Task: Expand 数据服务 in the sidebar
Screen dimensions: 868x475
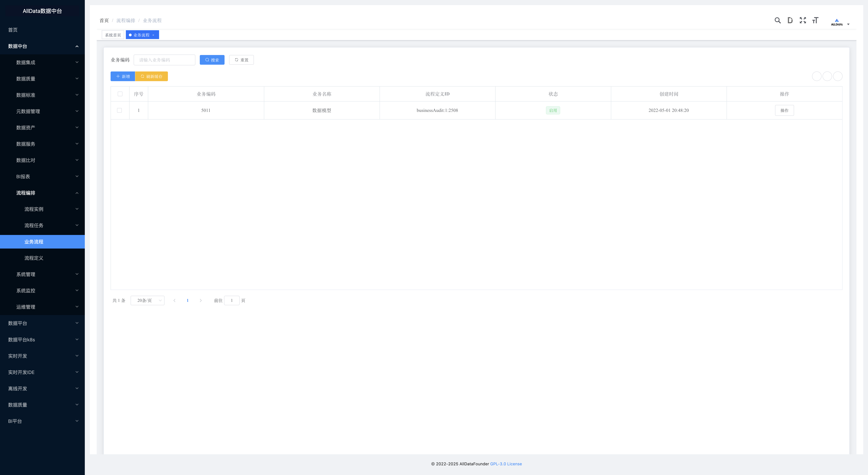Action: click(42, 144)
